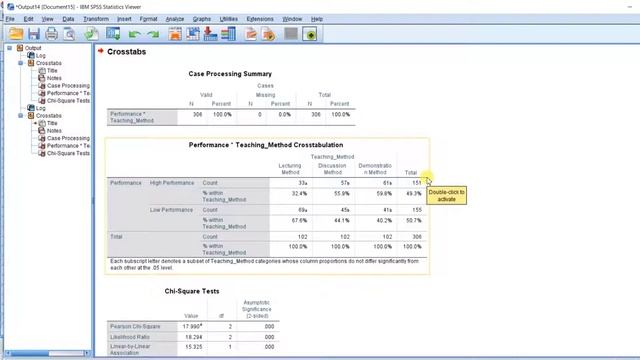Click the 32.4% cell in crosstabulation
The image size is (640, 360).
coord(300,193)
